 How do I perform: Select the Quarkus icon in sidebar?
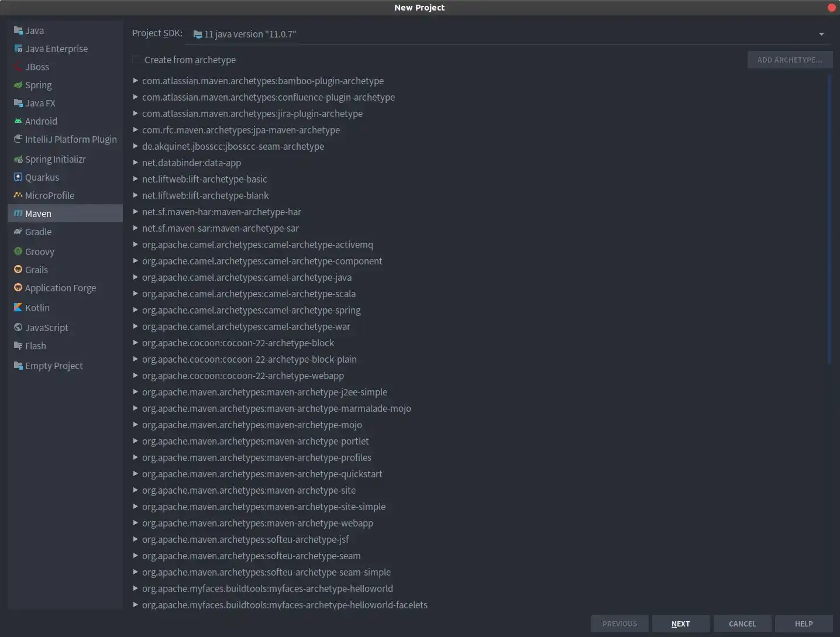pyautogui.click(x=18, y=177)
